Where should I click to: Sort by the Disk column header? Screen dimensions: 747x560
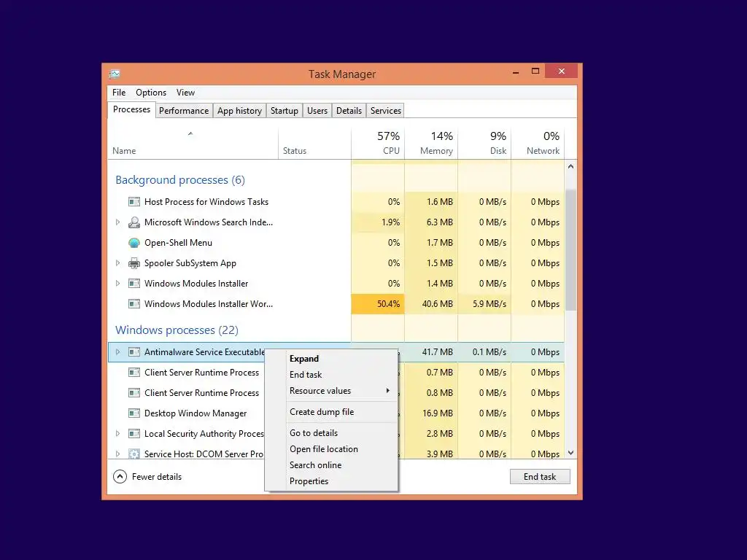(484, 143)
